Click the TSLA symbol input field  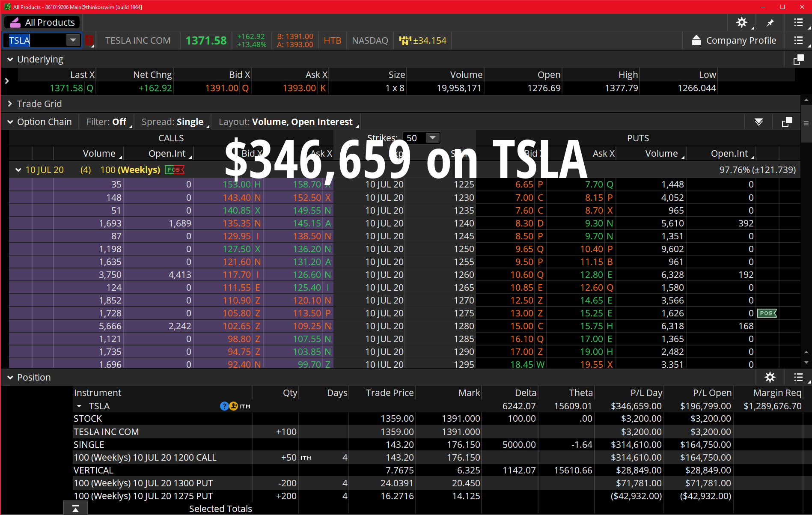click(36, 40)
